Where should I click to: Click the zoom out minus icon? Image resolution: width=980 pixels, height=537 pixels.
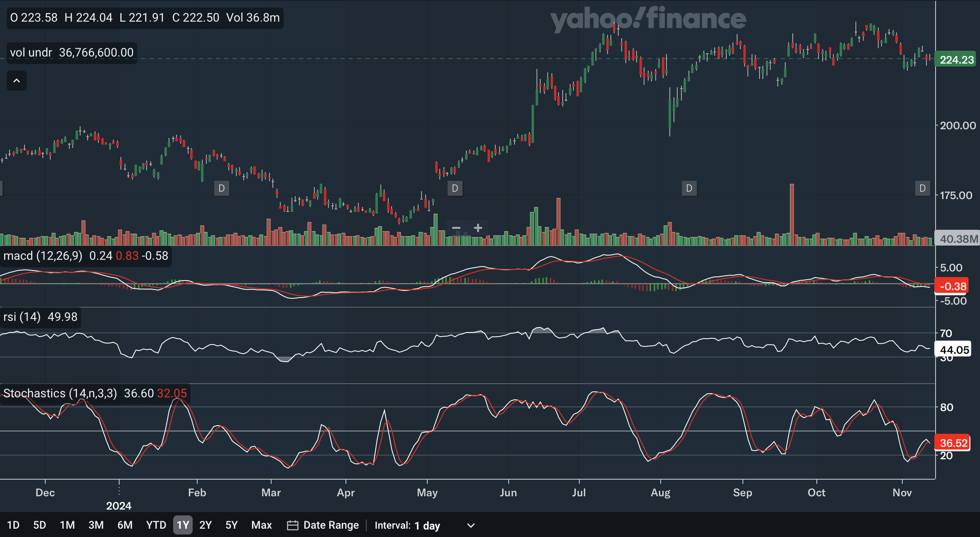tap(456, 228)
